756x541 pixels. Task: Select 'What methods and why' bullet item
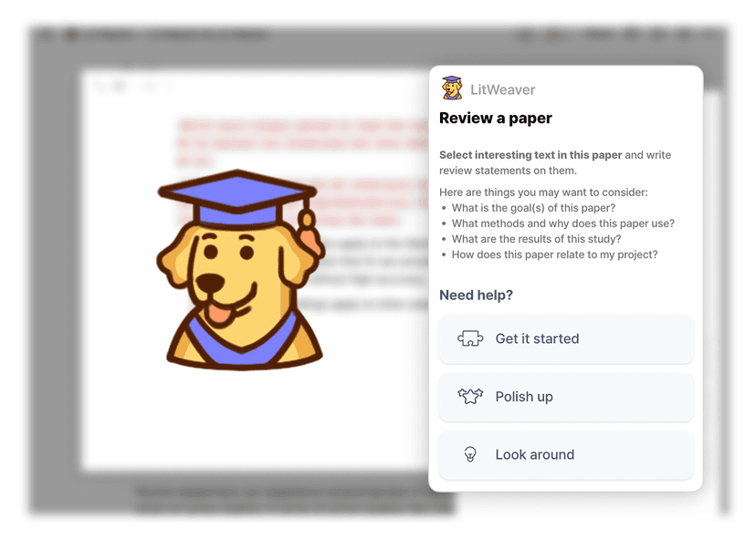point(563,224)
